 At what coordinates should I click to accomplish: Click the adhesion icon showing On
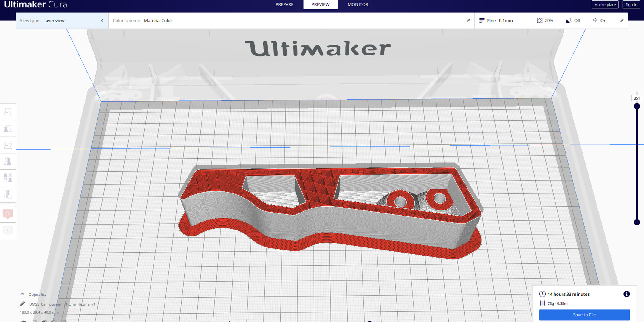point(595,20)
